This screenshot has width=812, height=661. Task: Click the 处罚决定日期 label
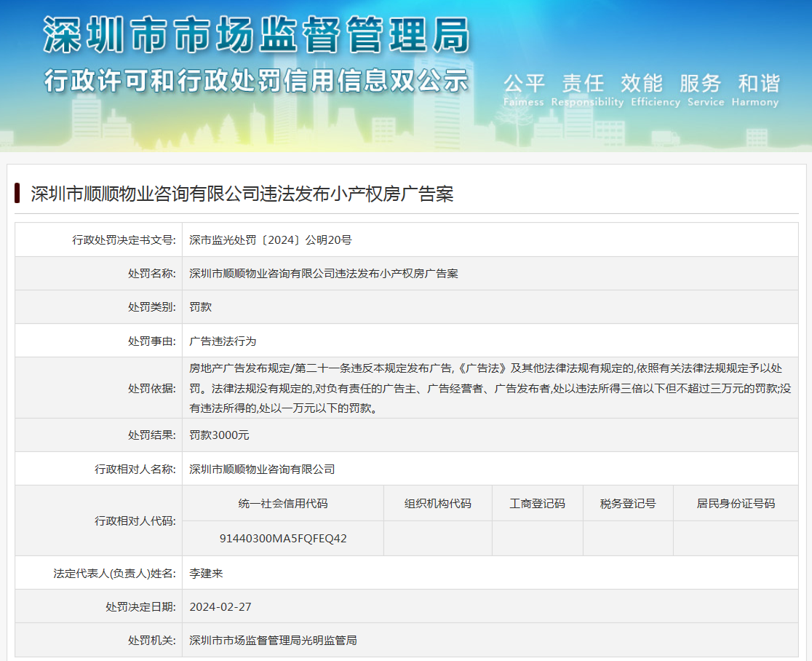tap(141, 607)
